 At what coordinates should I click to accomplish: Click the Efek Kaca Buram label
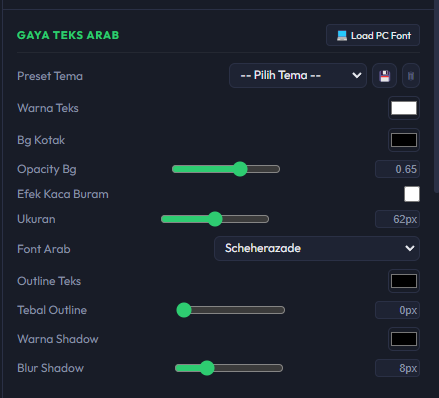63,194
